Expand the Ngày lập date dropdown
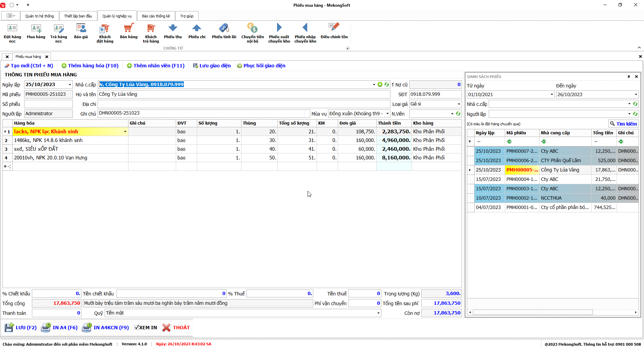The width and height of the screenshot is (644, 348). pos(70,85)
